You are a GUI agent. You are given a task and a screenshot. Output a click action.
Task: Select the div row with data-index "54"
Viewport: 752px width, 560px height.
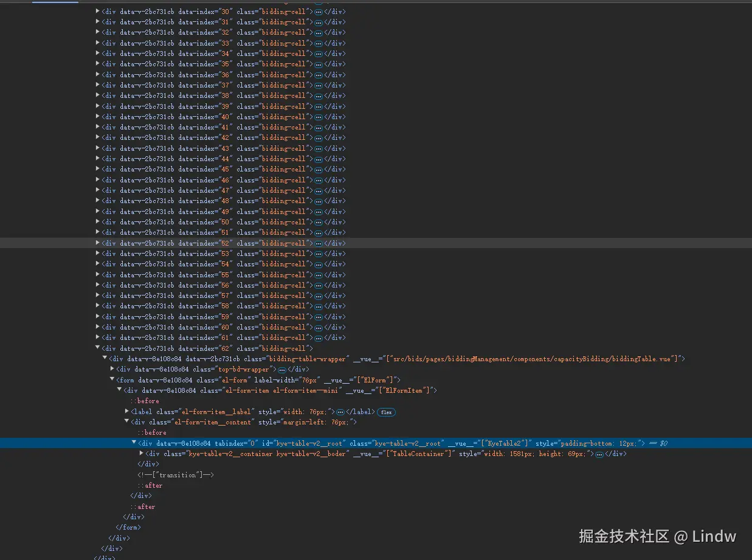click(224, 264)
